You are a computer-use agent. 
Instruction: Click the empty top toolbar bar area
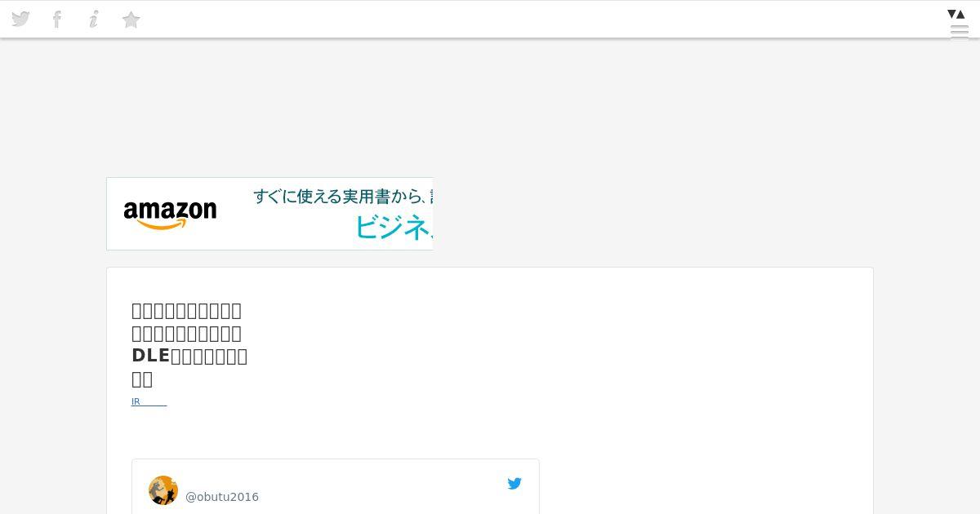click(539, 19)
